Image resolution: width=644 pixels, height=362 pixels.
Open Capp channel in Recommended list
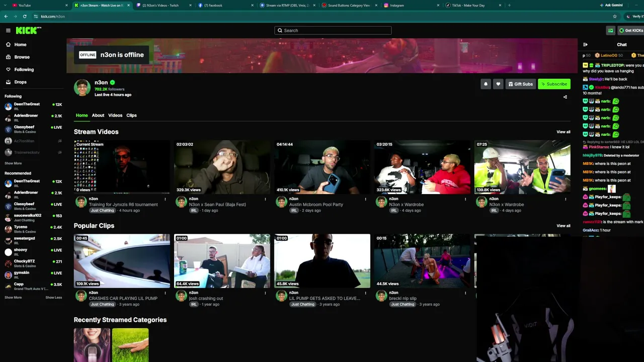pos(33,286)
